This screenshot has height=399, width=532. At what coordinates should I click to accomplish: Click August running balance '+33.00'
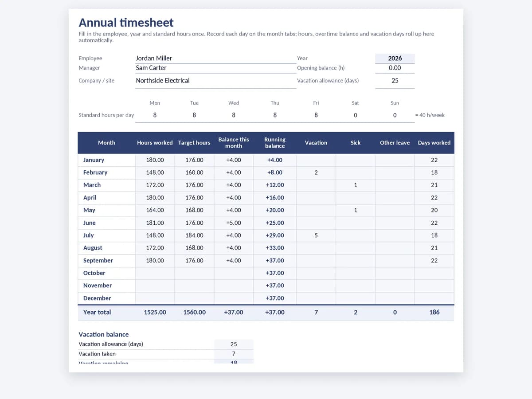click(x=275, y=248)
